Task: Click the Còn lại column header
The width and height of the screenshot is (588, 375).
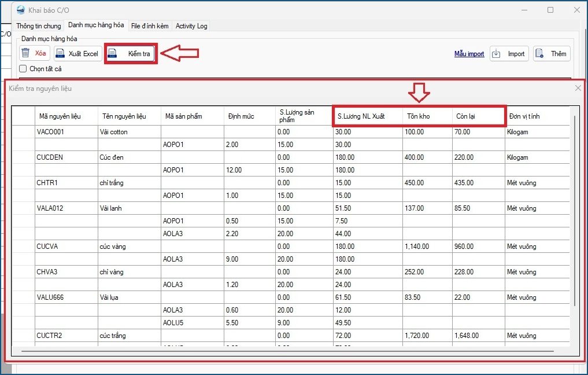Action: (x=479, y=116)
